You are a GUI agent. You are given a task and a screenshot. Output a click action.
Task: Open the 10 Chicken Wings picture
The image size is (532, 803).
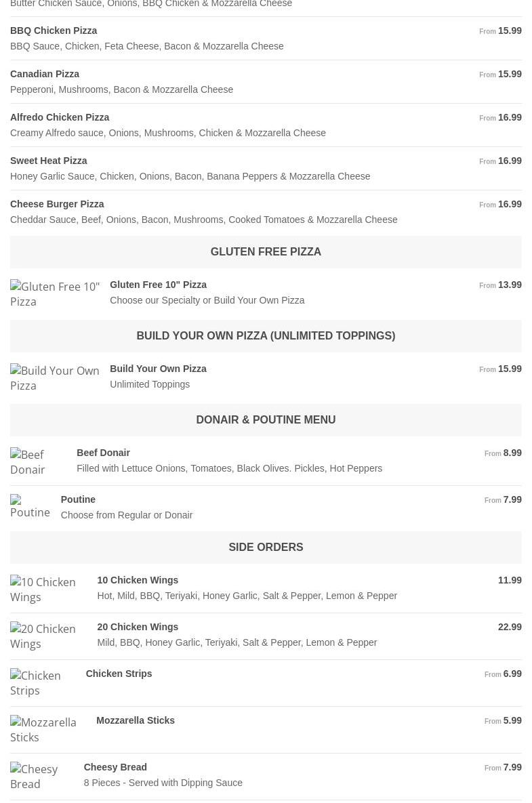[48, 590]
